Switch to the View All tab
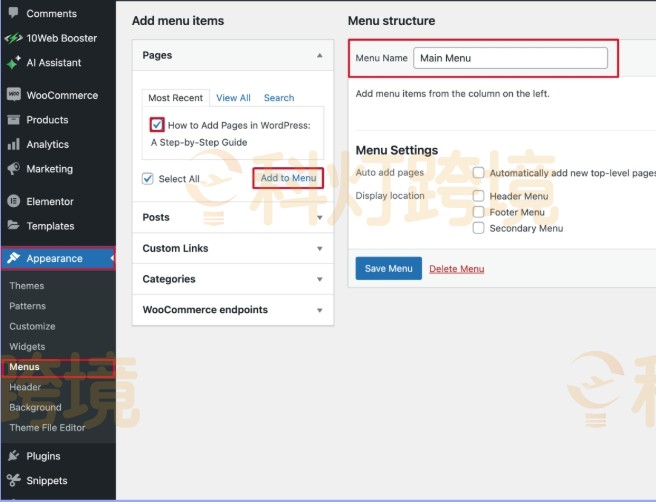The width and height of the screenshot is (656, 502). tap(233, 98)
